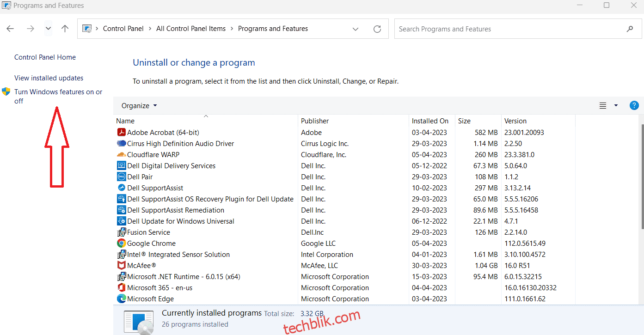Select the Adobe Acrobat (64-bit) entry

163,133
